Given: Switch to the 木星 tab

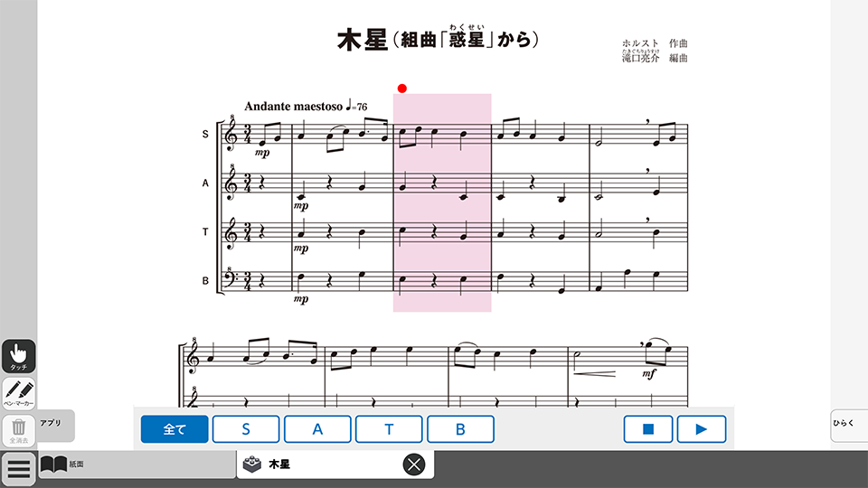Looking at the screenshot, I should click(335, 465).
